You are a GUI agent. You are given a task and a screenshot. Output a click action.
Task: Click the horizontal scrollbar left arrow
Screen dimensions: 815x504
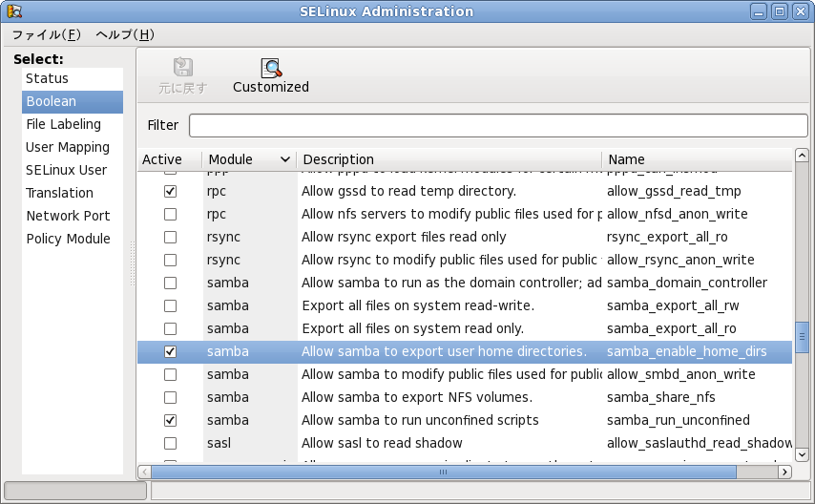tap(145, 472)
